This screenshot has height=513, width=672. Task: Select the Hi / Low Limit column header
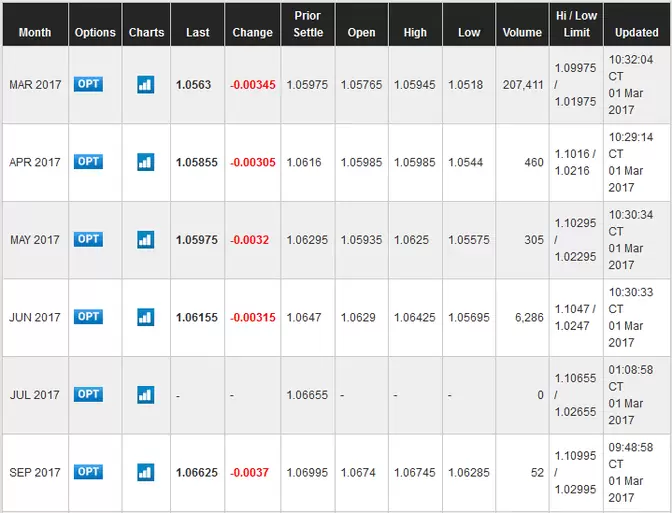(576, 24)
